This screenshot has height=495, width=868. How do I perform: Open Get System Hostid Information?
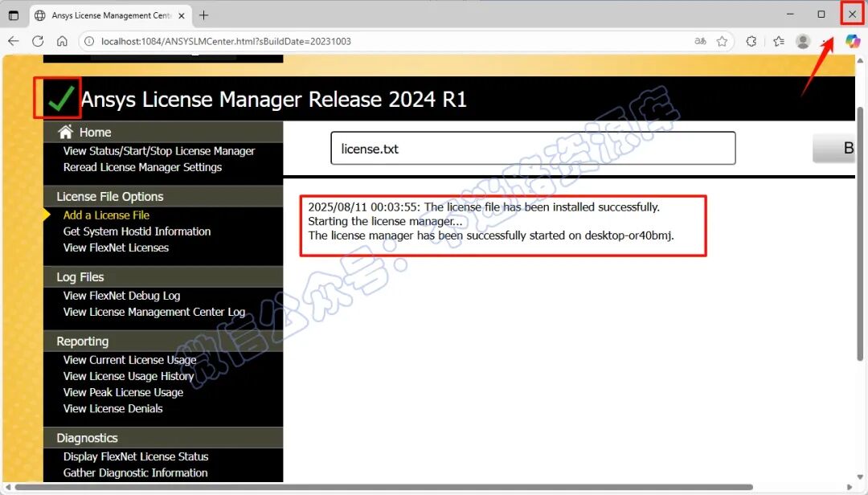(137, 231)
